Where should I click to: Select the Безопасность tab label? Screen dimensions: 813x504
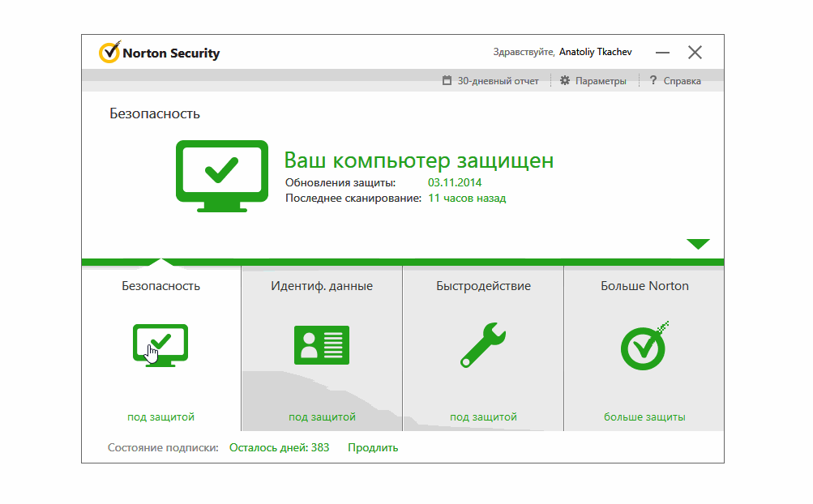coord(160,286)
